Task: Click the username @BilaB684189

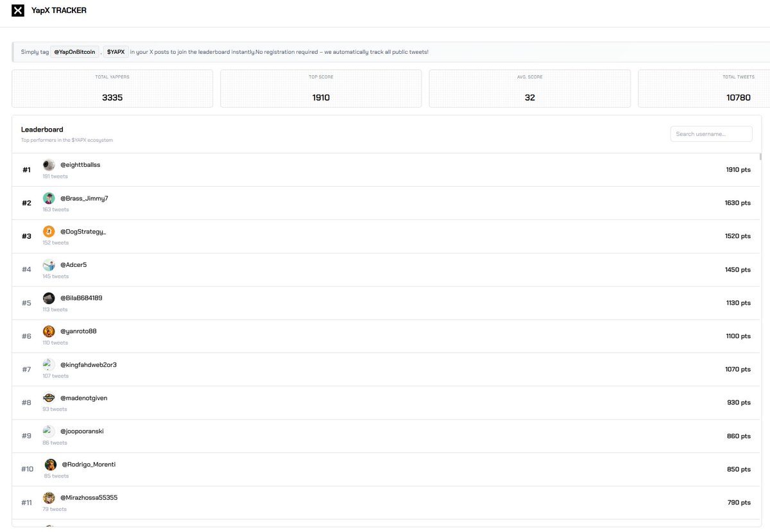Action: coord(81,298)
